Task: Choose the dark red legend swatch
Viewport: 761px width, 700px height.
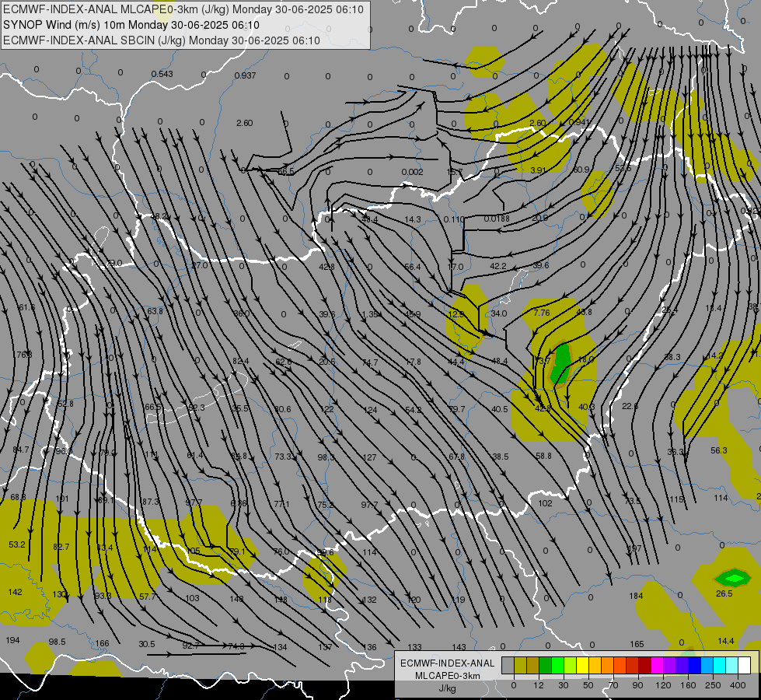Action: point(645,665)
